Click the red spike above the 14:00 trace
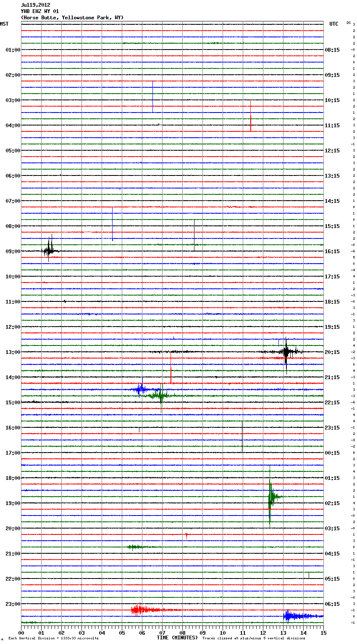The height and width of the screenshot is (644, 357). (x=171, y=368)
